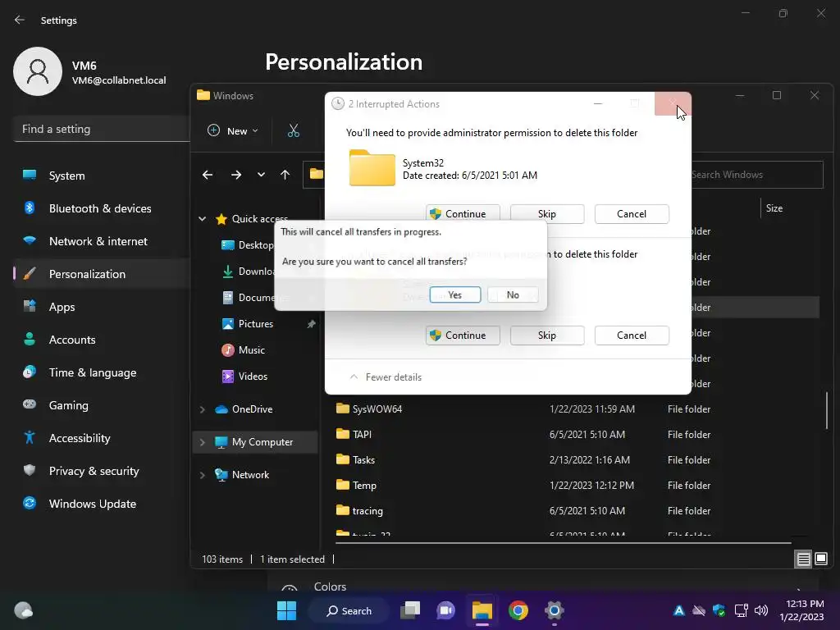Open Privacy & security settings
Viewport: 840px width, 630px height.
tap(102, 471)
